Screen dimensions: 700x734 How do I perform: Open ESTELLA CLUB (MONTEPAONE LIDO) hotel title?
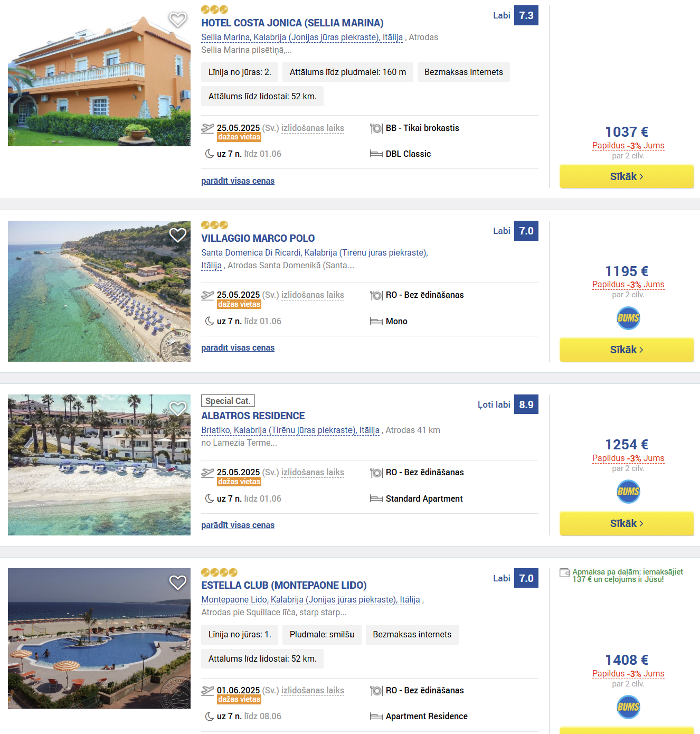(284, 585)
